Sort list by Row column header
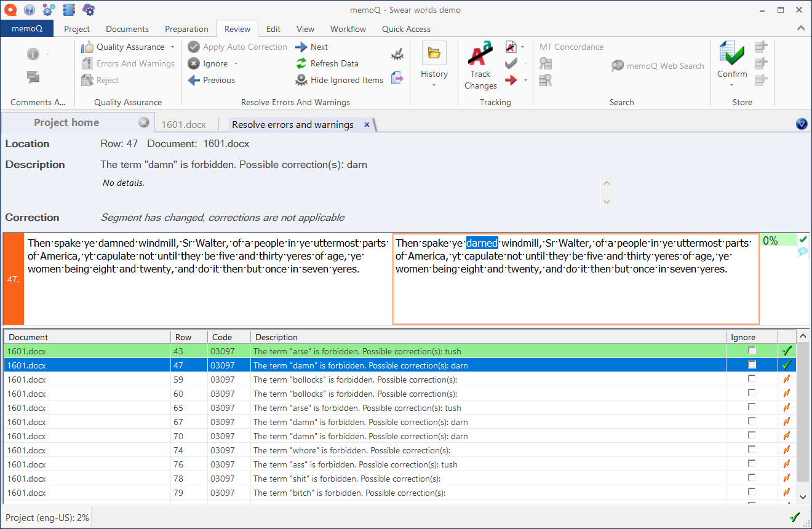Screen dimensions: 812x529 point(189,337)
